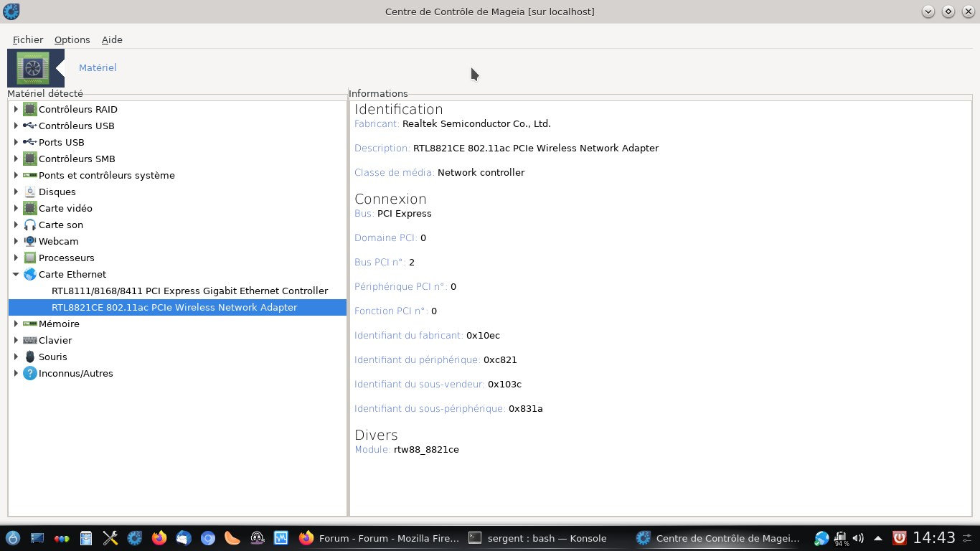This screenshot has width=980, height=551.
Task: Click the 0x10ec vendor identifier
Action: tap(483, 335)
